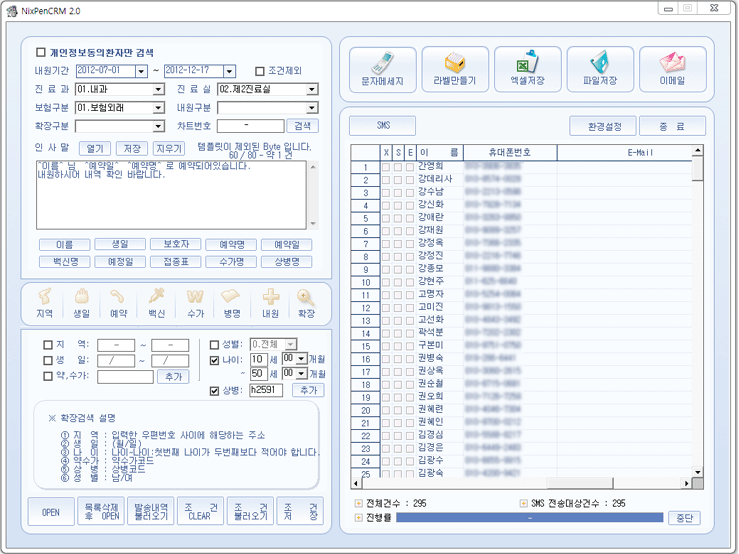The image size is (739, 554).
Task: Click the 진행률 progress bar
Action: pyautogui.click(x=529, y=518)
